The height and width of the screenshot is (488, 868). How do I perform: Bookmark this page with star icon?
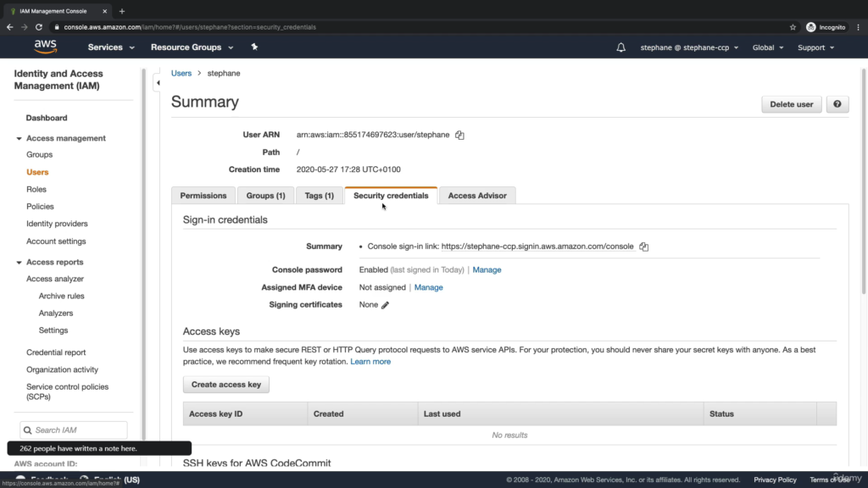[793, 27]
